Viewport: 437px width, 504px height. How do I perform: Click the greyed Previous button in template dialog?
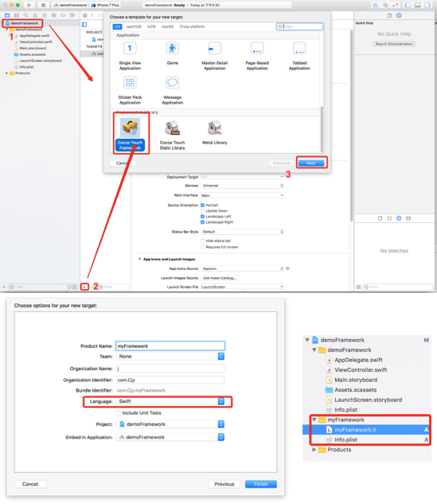coord(281,163)
